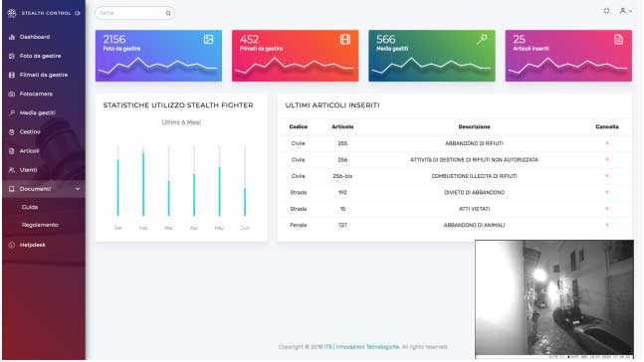
Task: Collapse the Documenti menu chevron
Action: point(78,189)
